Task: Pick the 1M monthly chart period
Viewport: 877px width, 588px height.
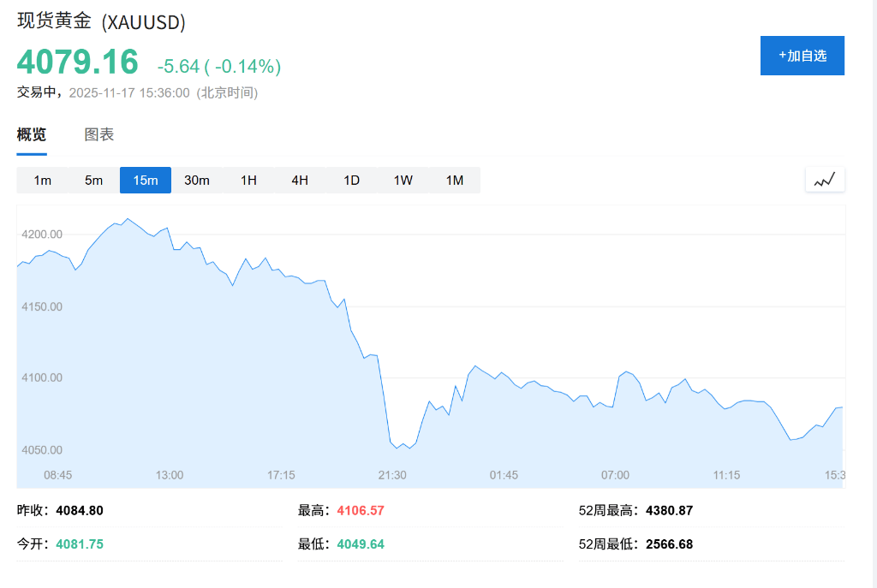Action: tap(455, 180)
